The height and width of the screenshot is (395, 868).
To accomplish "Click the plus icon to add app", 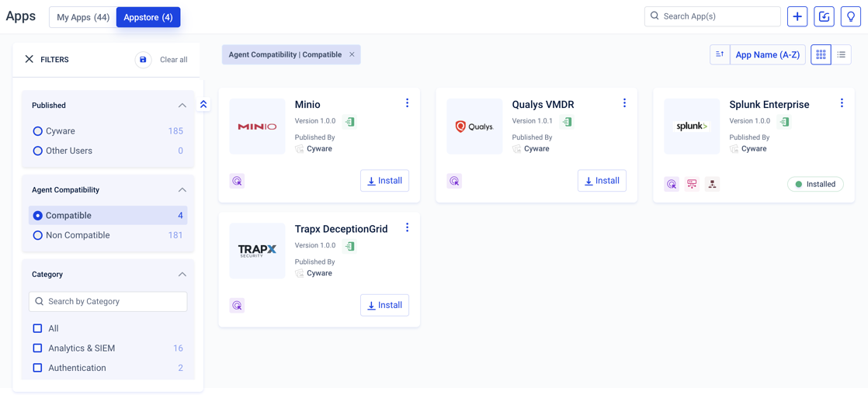I will coord(797,16).
